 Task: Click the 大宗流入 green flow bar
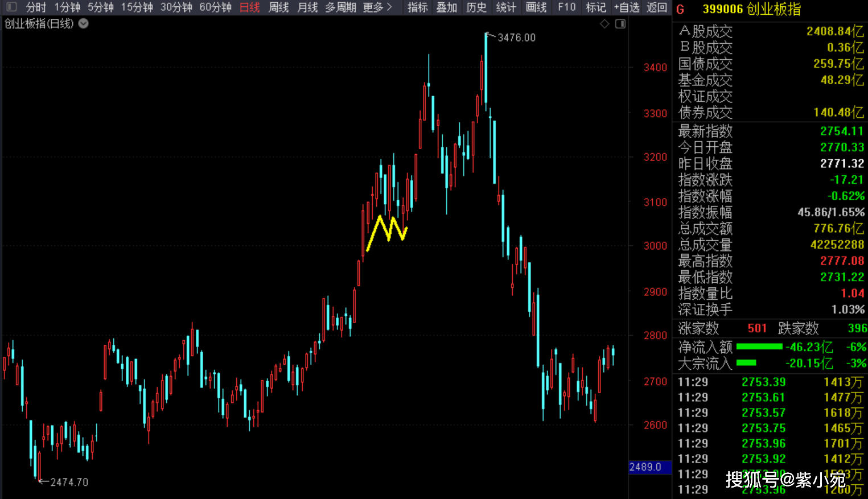pos(746,362)
